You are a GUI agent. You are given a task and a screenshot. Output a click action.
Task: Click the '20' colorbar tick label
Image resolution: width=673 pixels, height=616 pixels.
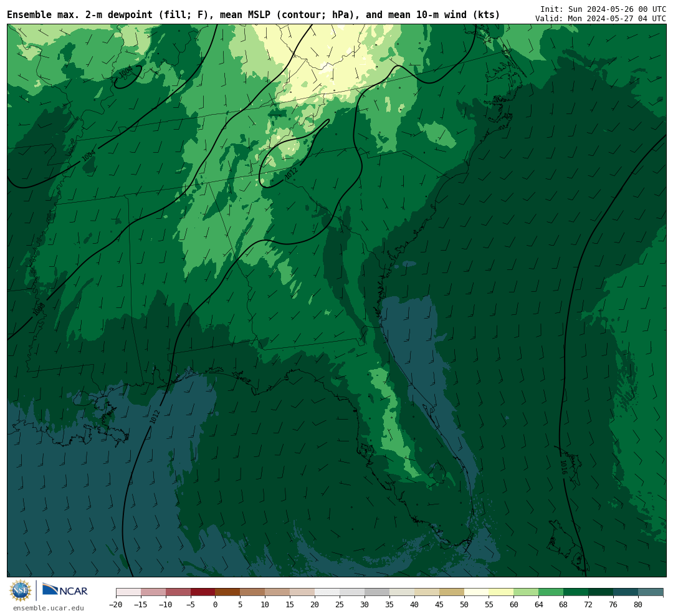click(315, 605)
